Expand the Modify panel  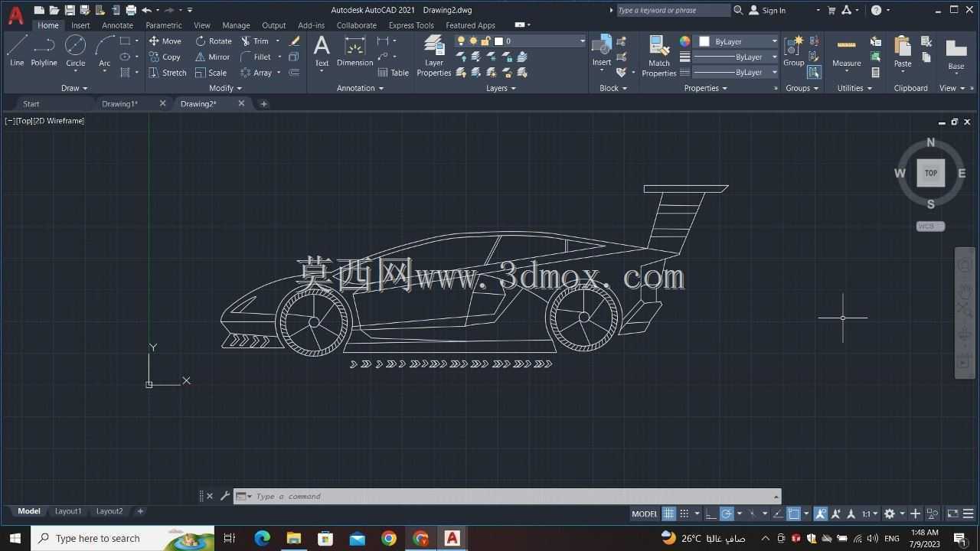pos(225,88)
